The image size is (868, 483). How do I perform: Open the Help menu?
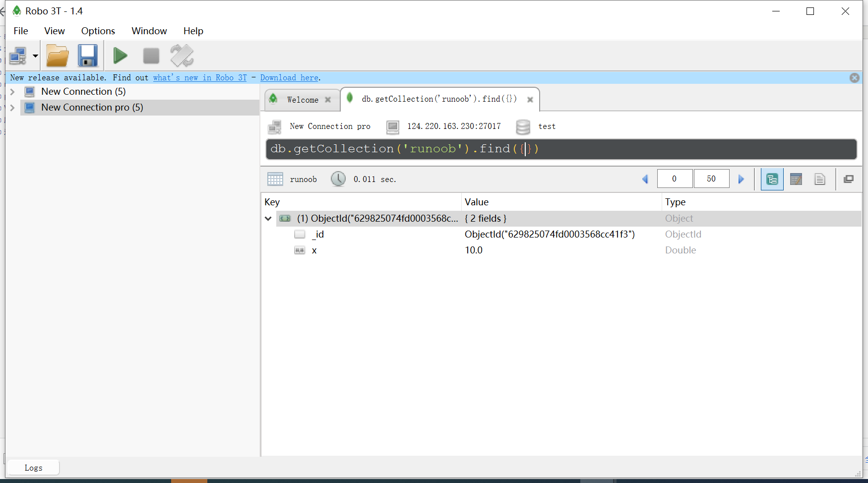pos(193,31)
